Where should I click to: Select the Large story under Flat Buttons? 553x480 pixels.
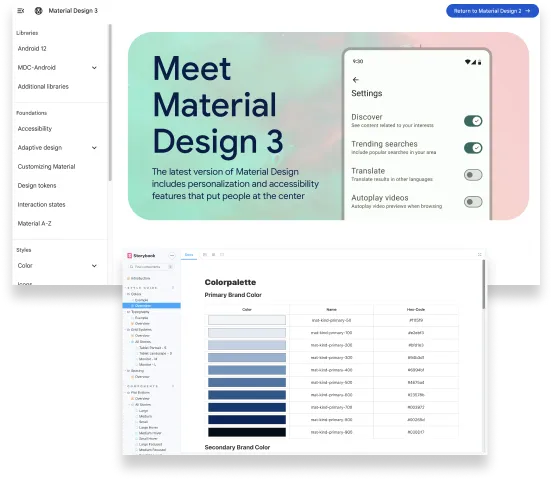[143, 411]
